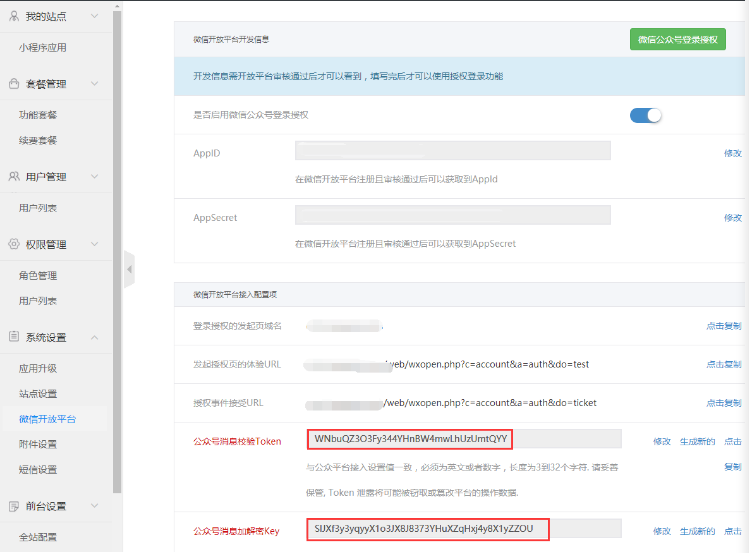Image resolution: width=749 pixels, height=553 pixels.
Task: Open 全站配置 menu item
Action: point(38,537)
